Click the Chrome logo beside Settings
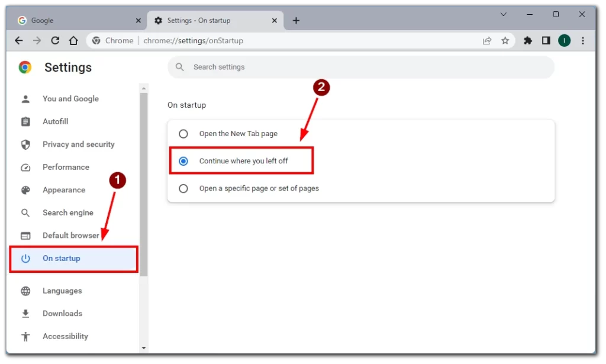The image size is (606, 364). (x=25, y=67)
